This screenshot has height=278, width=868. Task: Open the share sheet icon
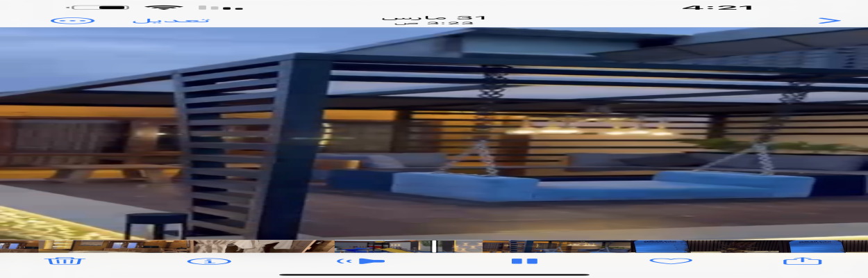click(802, 261)
